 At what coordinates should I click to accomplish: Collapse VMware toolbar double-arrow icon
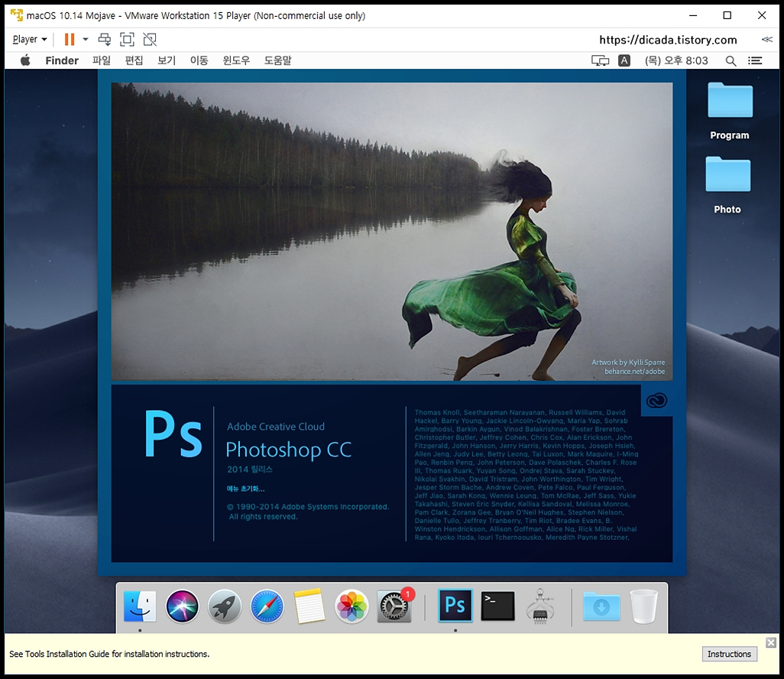[x=767, y=39]
